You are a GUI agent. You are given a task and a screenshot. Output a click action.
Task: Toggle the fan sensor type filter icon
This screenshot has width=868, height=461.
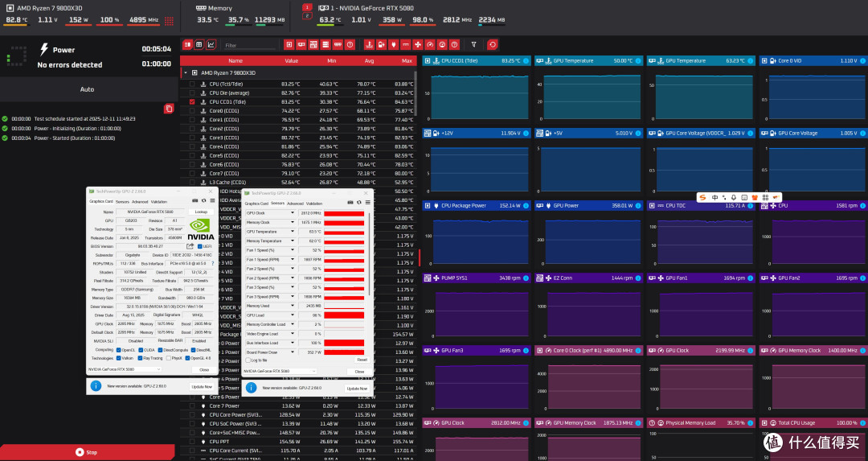point(418,44)
